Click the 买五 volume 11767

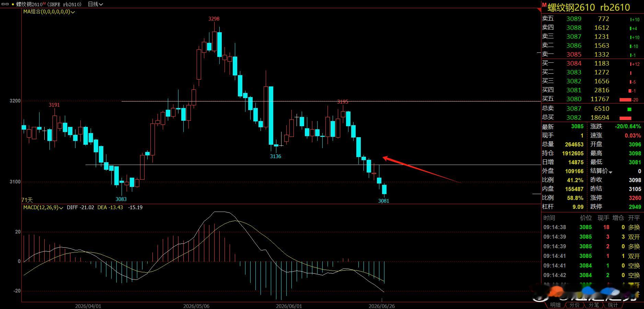point(600,99)
